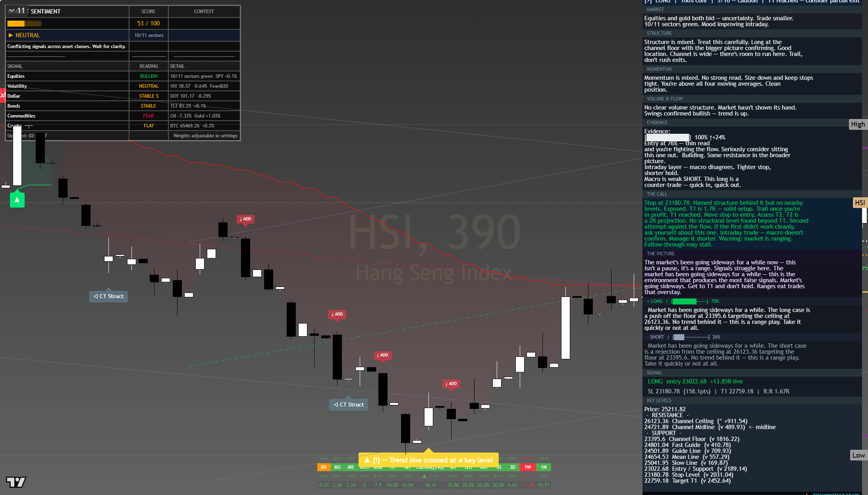Click the 23395.6 Channel Floor level
This screenshot has width=868, height=495.
tap(692, 439)
